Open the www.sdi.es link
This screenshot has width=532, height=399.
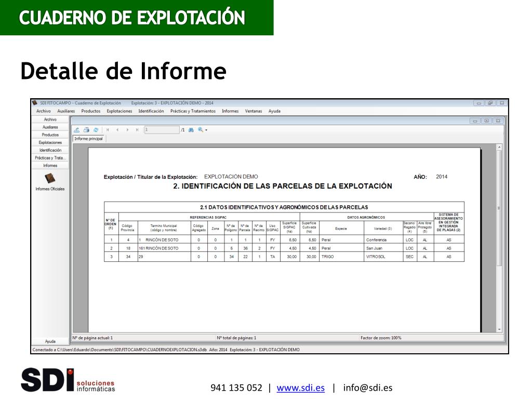(x=301, y=388)
